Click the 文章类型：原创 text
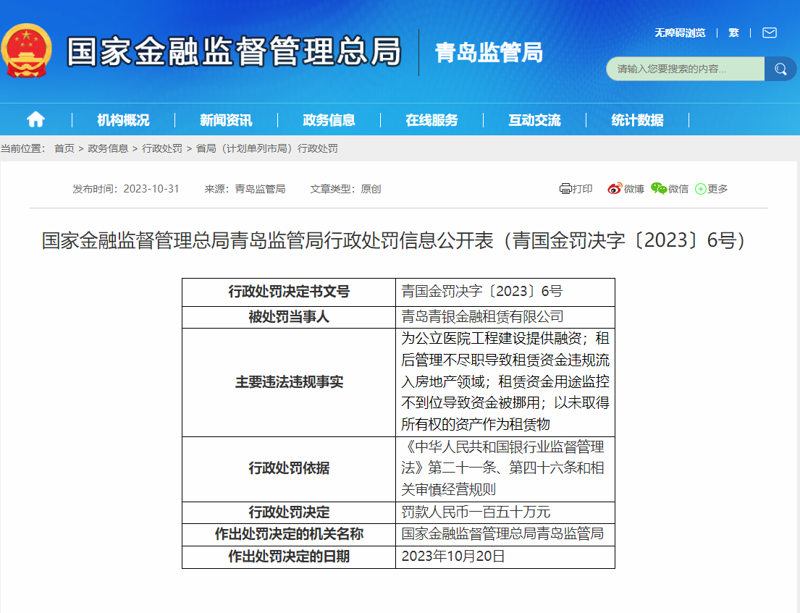 pos(345,189)
